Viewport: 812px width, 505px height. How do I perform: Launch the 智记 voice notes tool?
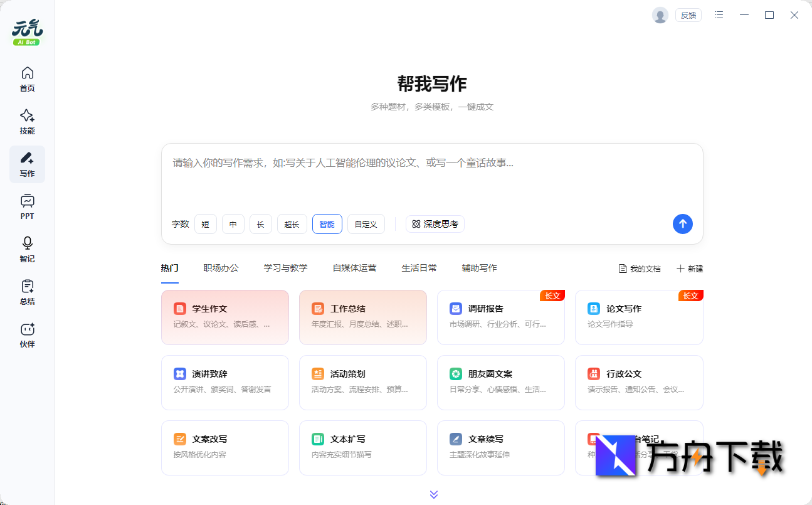(27, 249)
